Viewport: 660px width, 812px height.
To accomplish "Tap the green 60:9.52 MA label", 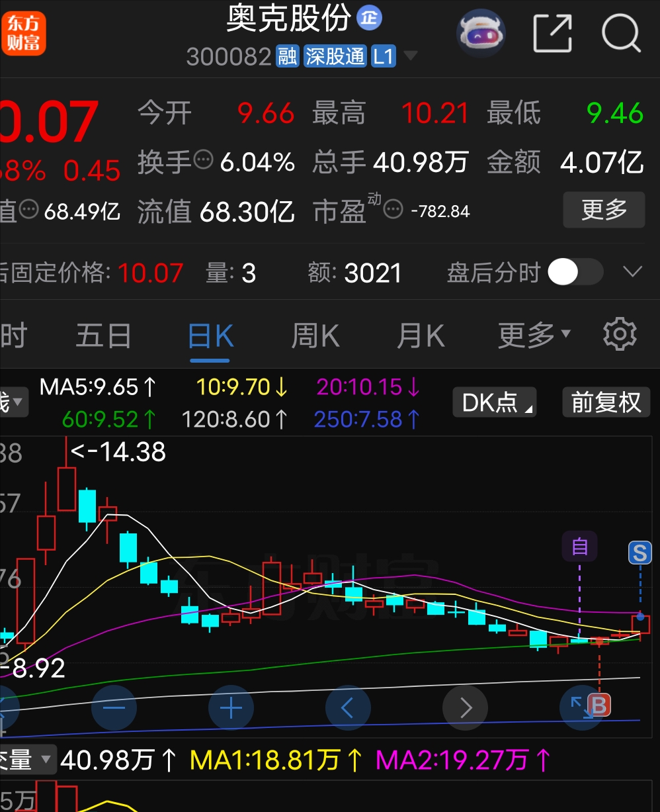I will pyautogui.click(x=109, y=420).
